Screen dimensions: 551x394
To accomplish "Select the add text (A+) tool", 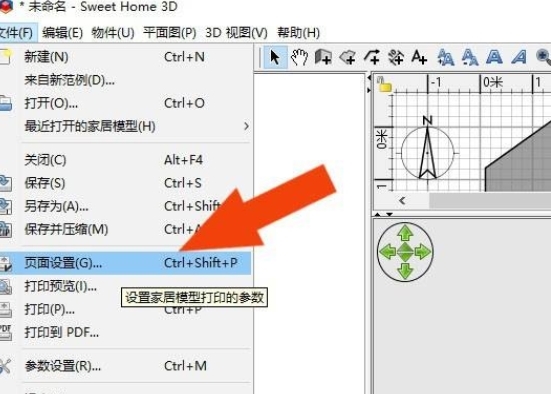I will coord(419,57).
